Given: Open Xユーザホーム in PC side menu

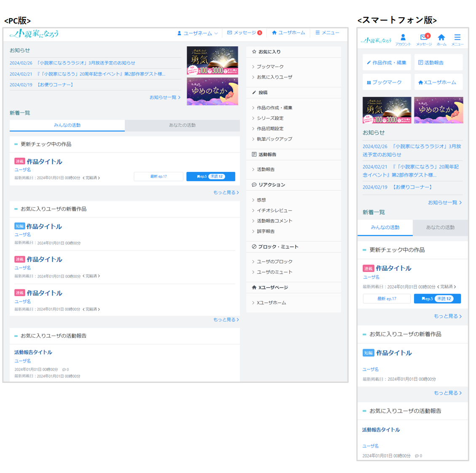Looking at the screenshot, I should (x=271, y=302).
